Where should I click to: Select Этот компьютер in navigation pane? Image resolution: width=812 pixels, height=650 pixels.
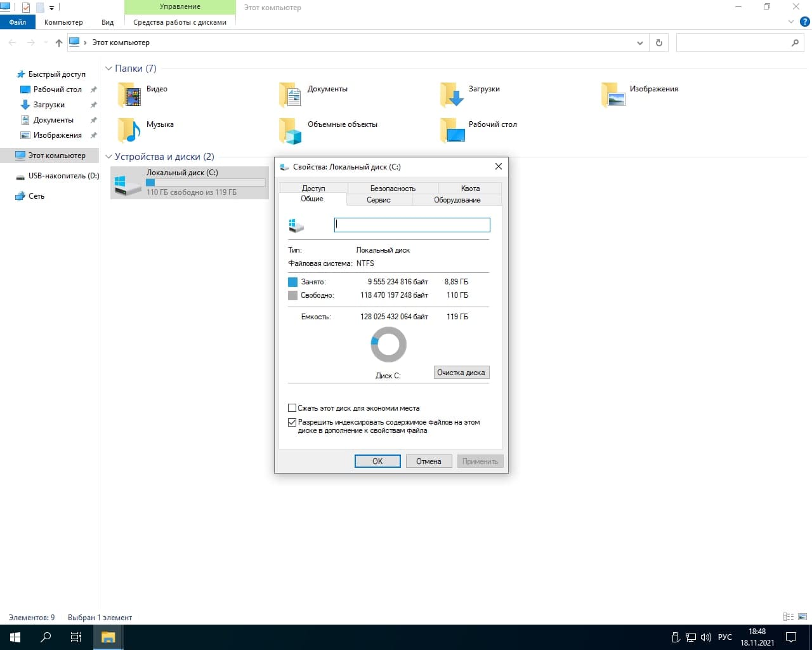(x=51, y=156)
